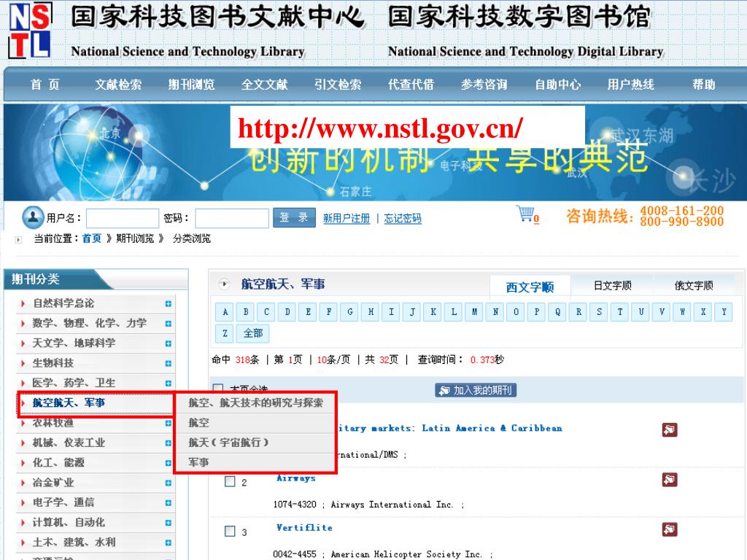Image resolution: width=747 pixels, height=560 pixels.
Task: Open the 引文检索 navigation item
Action: pos(338,85)
